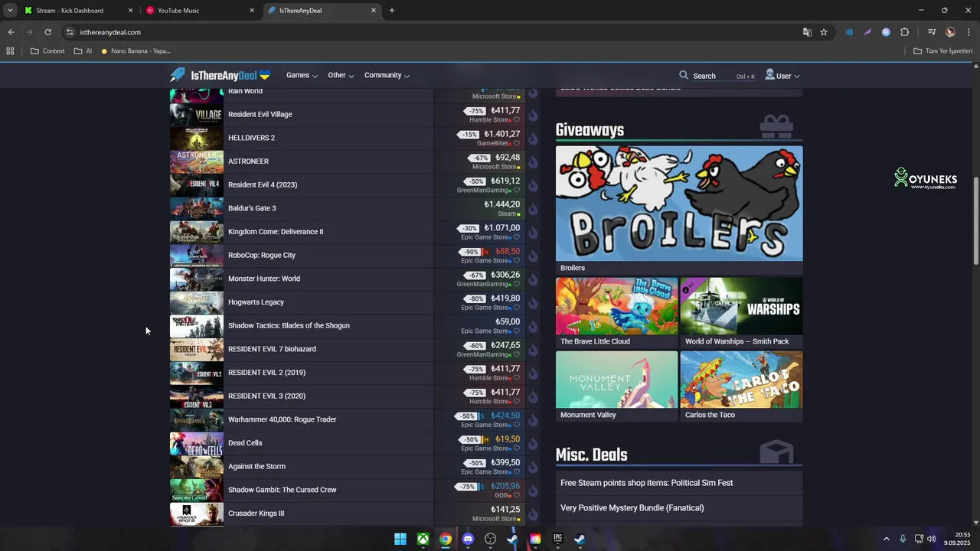Image resolution: width=980 pixels, height=551 pixels.
Task: Open the apps grid in bookmarks bar
Action: coord(10,51)
